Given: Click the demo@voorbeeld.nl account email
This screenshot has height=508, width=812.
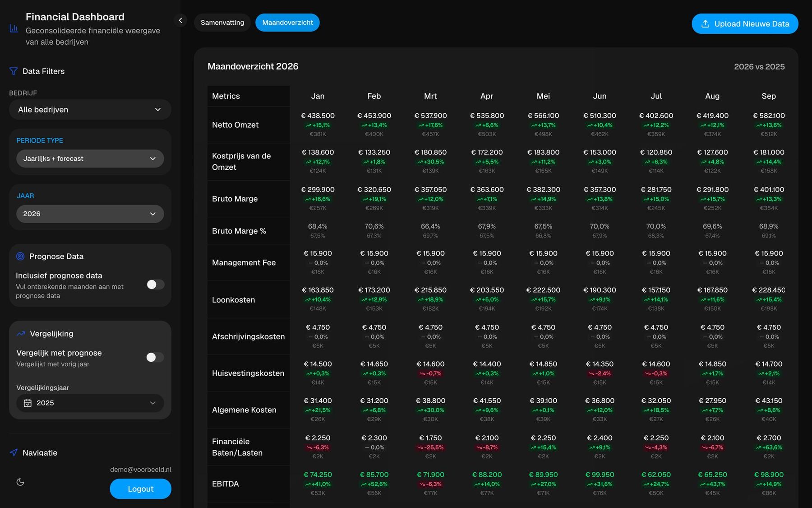Looking at the screenshot, I should pyautogui.click(x=141, y=470).
